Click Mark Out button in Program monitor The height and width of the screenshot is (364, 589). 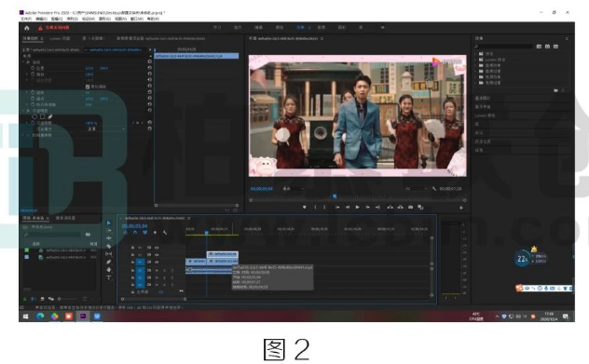324,208
